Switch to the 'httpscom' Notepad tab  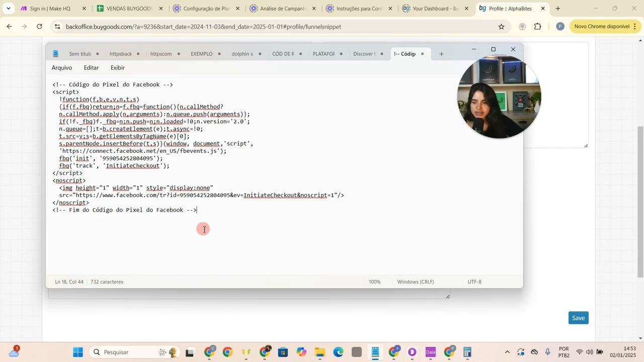[161, 54]
